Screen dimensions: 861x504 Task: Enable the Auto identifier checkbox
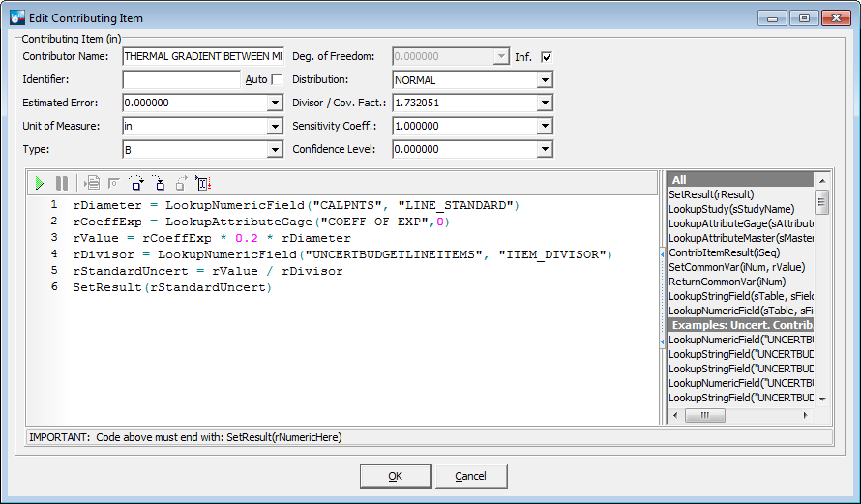pos(277,79)
